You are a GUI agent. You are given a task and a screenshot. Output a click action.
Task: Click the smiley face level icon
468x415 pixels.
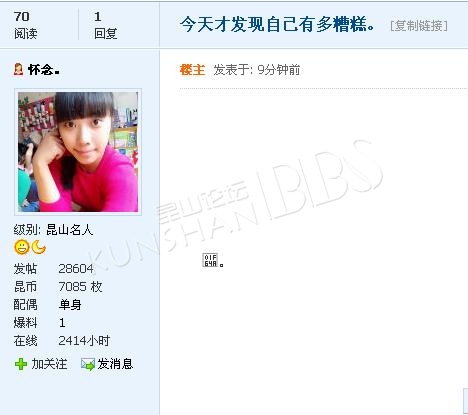coord(22,247)
